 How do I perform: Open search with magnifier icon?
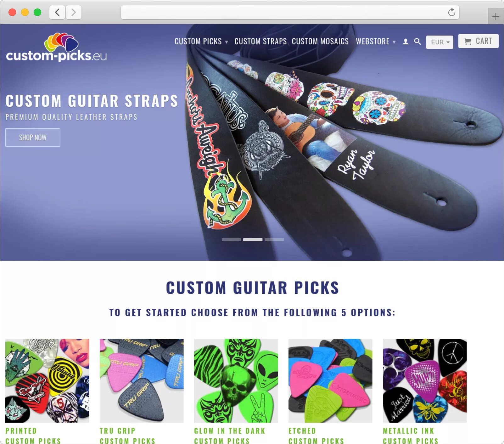(x=417, y=42)
